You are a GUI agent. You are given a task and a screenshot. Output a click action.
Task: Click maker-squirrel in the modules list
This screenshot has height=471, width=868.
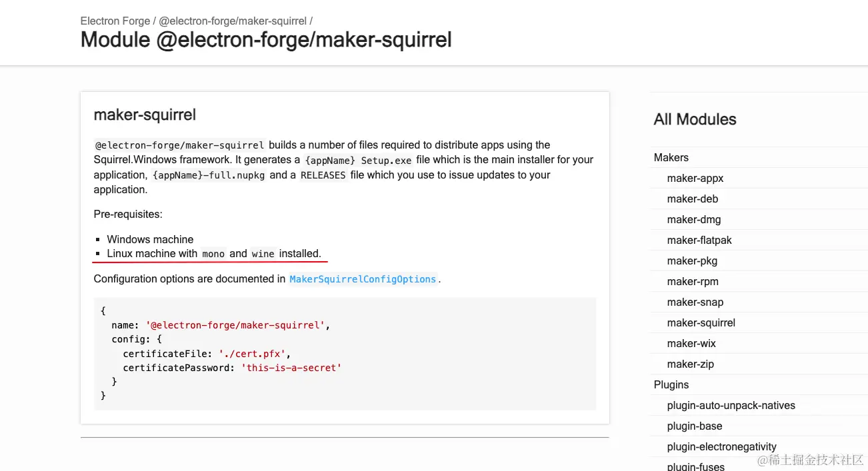701,323
